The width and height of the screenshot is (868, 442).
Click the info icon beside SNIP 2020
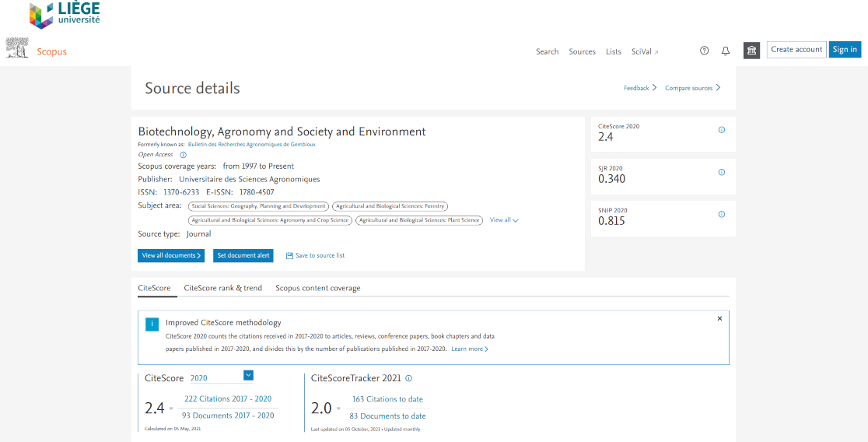[721, 214]
